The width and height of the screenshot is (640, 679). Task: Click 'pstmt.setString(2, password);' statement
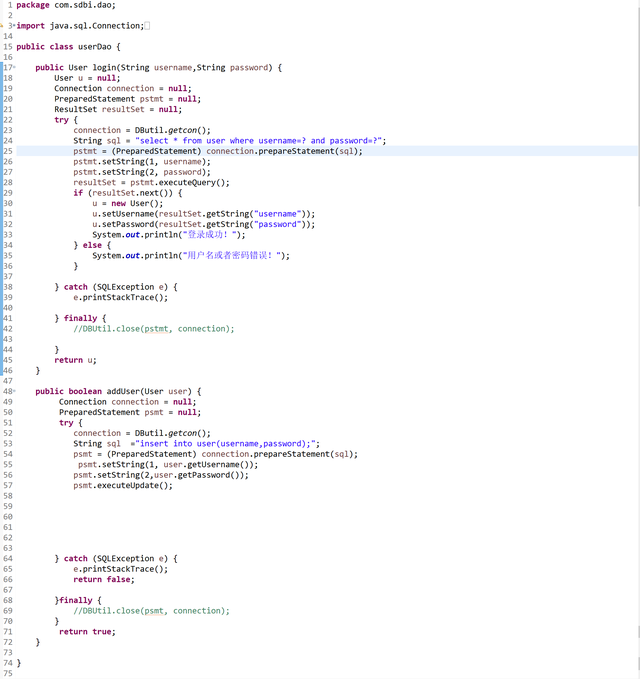142,172
